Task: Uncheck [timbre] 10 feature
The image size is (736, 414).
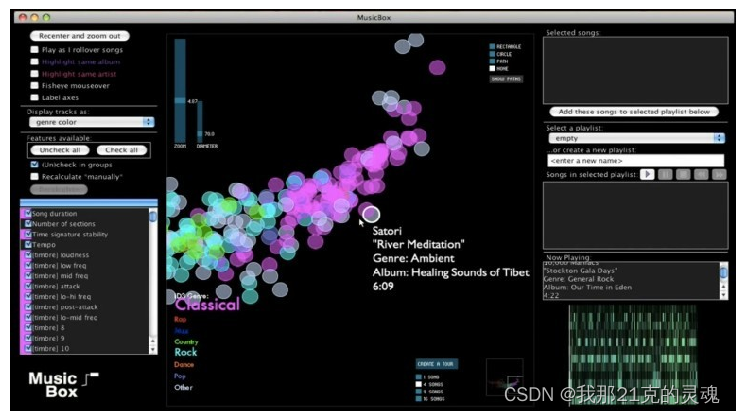Action: point(28,348)
